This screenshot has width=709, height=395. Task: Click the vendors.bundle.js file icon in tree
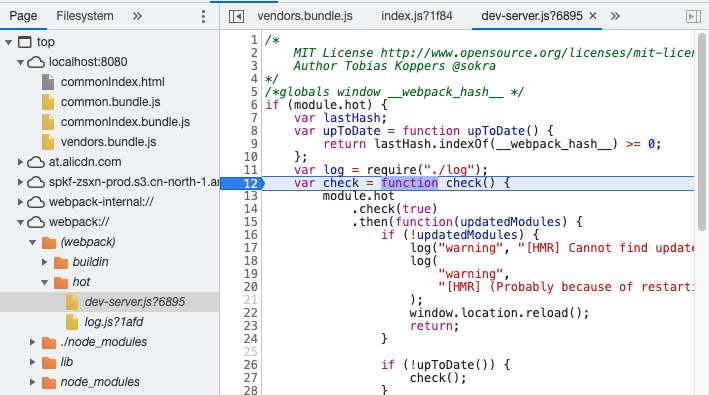(48, 142)
